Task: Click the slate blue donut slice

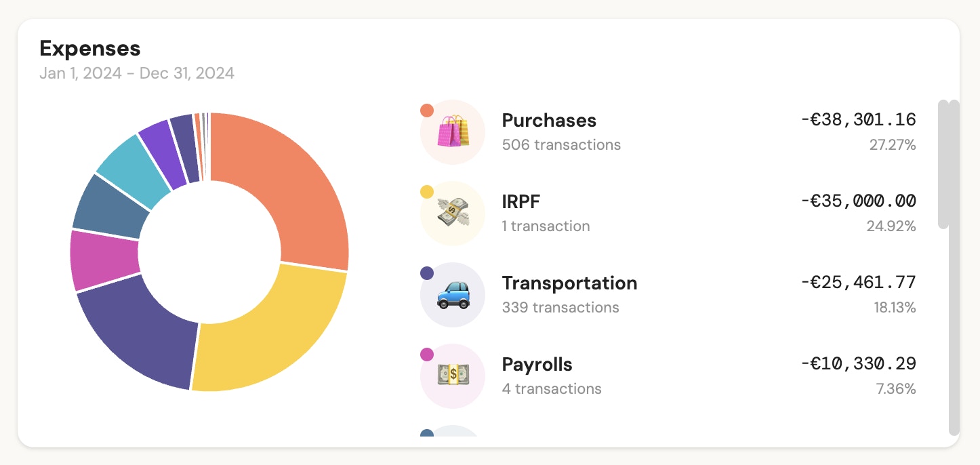Action: (108, 207)
